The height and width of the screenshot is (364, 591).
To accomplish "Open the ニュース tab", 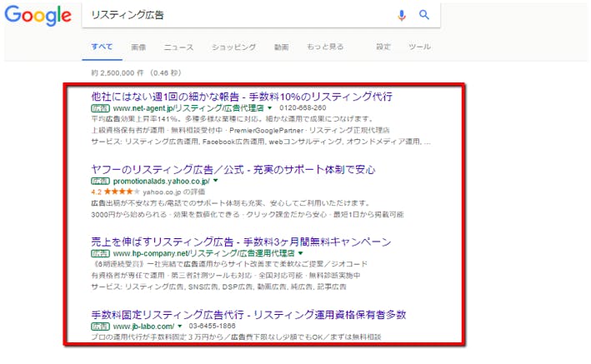I will pyautogui.click(x=178, y=47).
